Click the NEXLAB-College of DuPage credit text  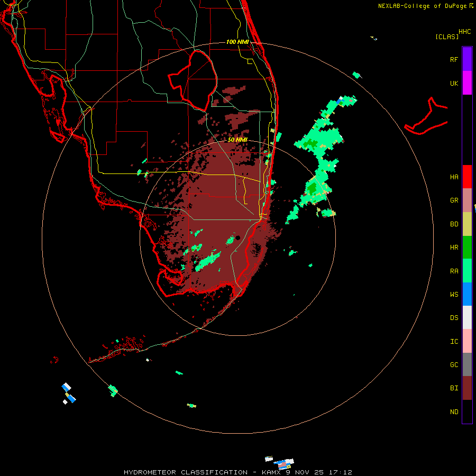pos(422,6)
